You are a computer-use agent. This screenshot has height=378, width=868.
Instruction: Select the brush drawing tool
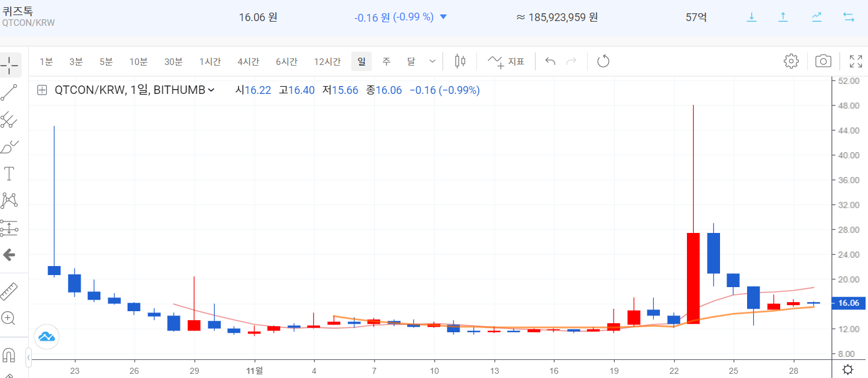tap(9, 146)
